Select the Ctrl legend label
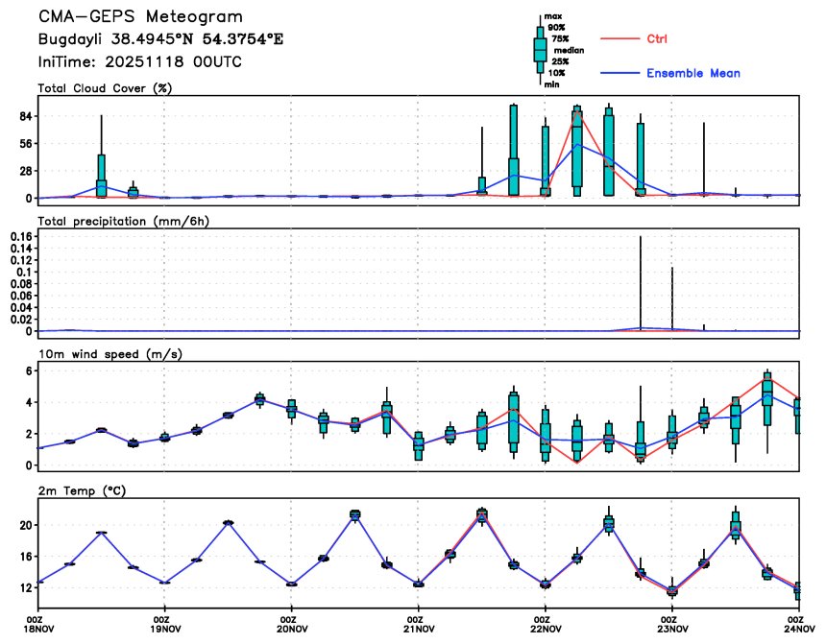 [x=657, y=39]
